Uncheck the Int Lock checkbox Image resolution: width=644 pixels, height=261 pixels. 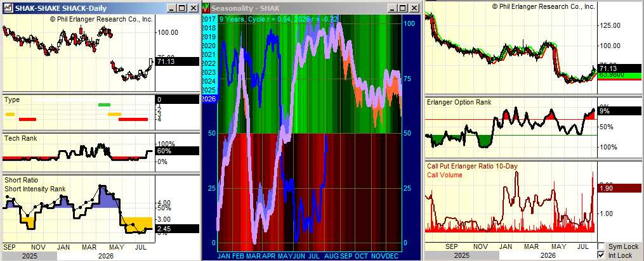click(x=601, y=255)
